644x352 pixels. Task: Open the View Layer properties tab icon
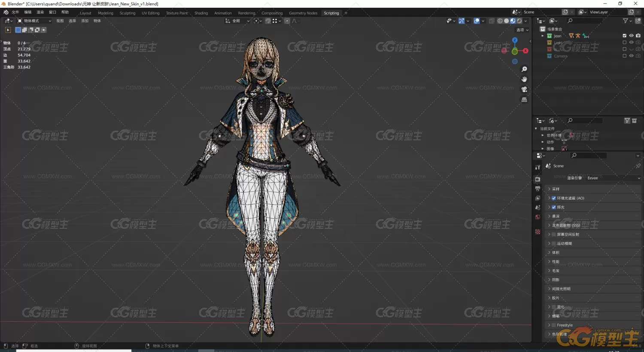point(538,198)
